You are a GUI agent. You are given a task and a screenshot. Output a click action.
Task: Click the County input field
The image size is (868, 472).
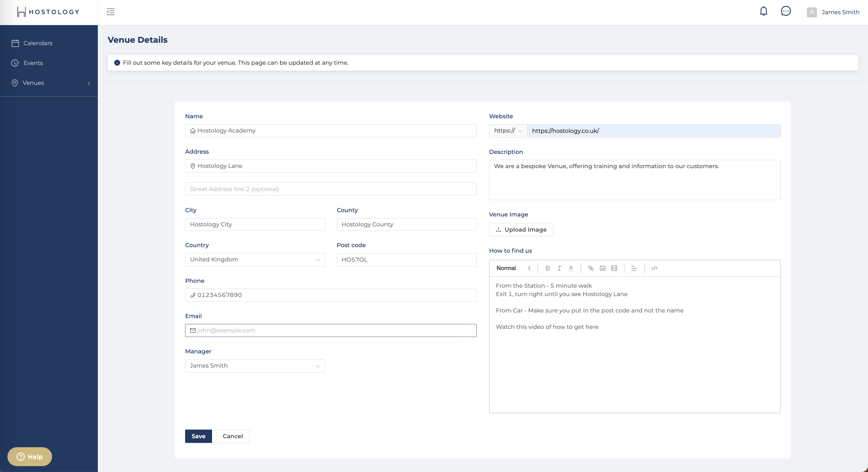pyautogui.click(x=406, y=225)
